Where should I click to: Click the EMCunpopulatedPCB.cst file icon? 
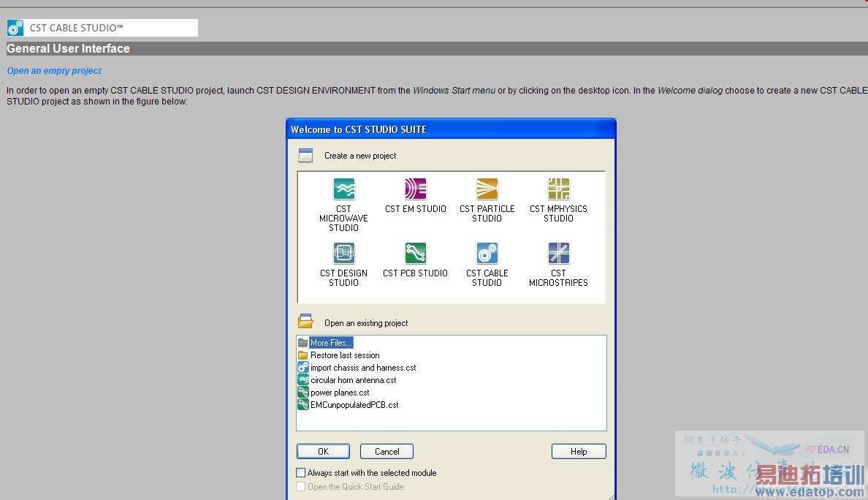(302, 405)
